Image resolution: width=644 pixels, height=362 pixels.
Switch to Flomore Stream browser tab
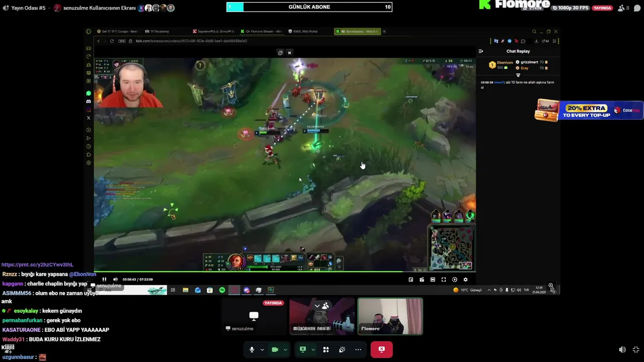tap(262, 31)
